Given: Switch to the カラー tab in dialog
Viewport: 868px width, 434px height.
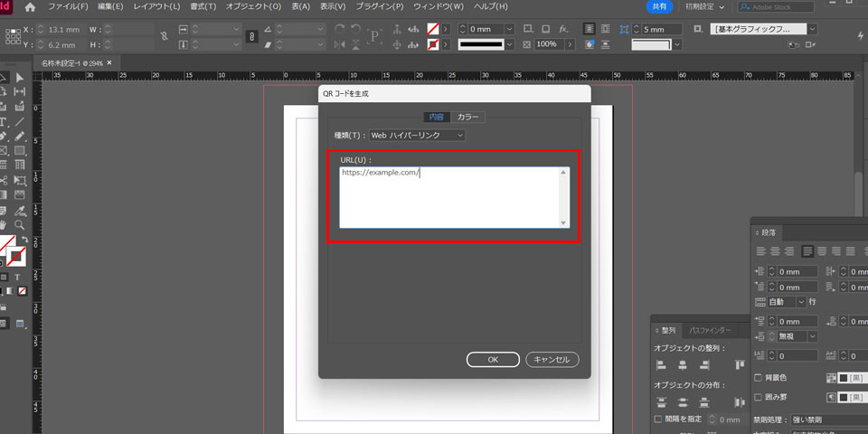Looking at the screenshot, I should (x=467, y=117).
